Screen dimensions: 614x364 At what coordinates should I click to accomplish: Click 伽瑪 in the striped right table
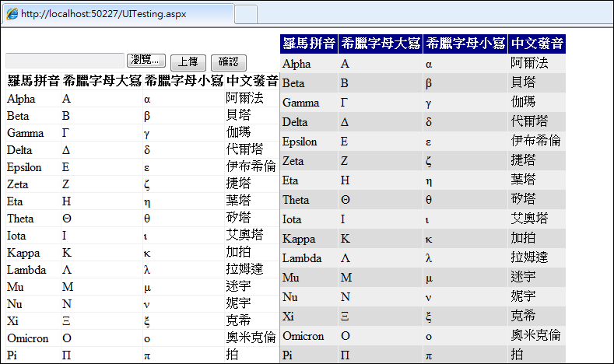(523, 102)
